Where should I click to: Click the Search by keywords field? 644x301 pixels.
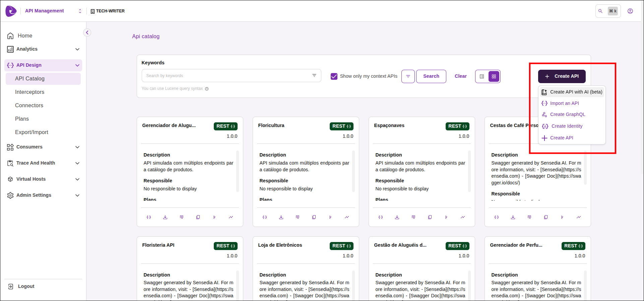[x=227, y=76]
